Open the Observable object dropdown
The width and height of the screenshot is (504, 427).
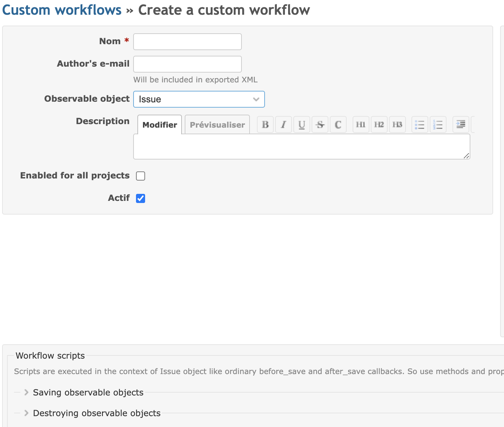pyautogui.click(x=199, y=99)
